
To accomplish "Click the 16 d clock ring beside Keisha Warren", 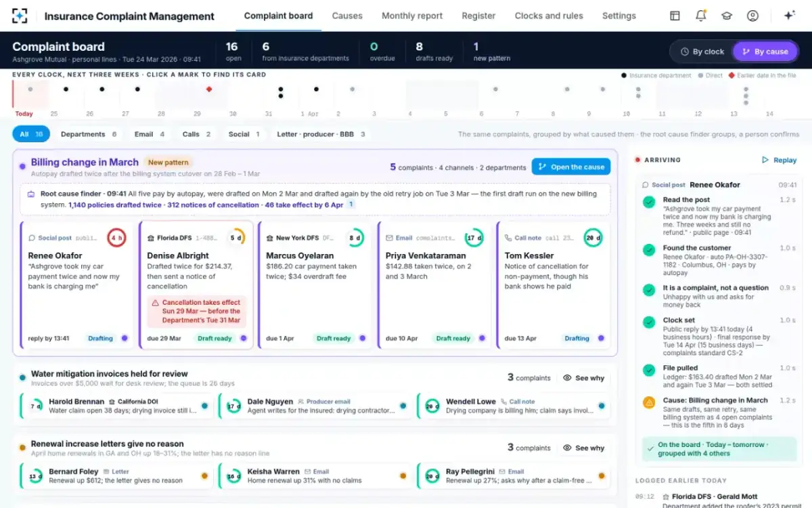I will 233,476.
